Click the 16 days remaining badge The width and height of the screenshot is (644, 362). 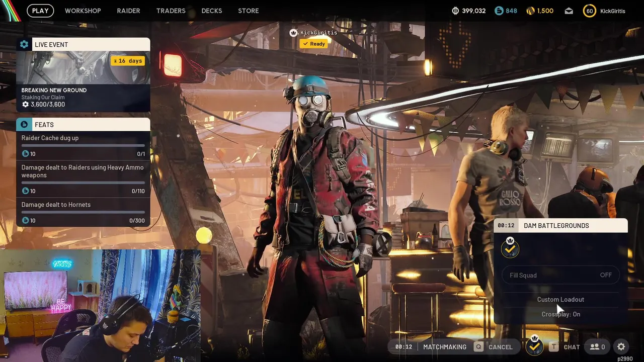pyautogui.click(x=128, y=61)
